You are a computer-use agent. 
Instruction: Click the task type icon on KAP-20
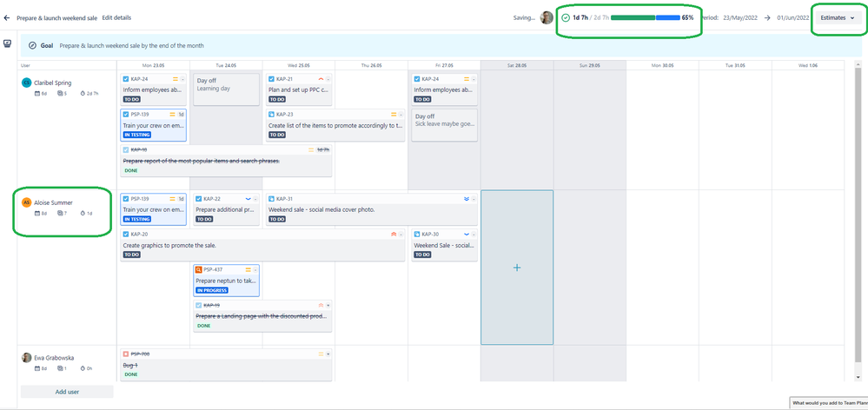pos(126,234)
